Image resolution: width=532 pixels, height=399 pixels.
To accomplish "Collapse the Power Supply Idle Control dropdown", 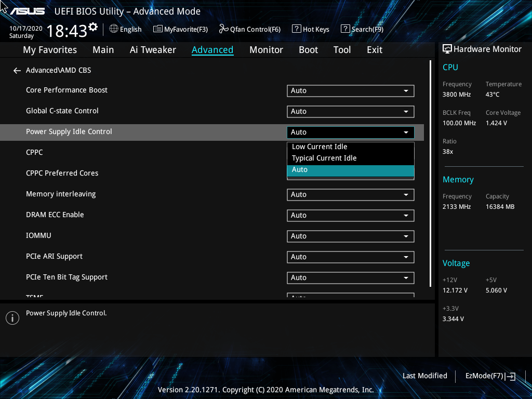I will [351, 132].
